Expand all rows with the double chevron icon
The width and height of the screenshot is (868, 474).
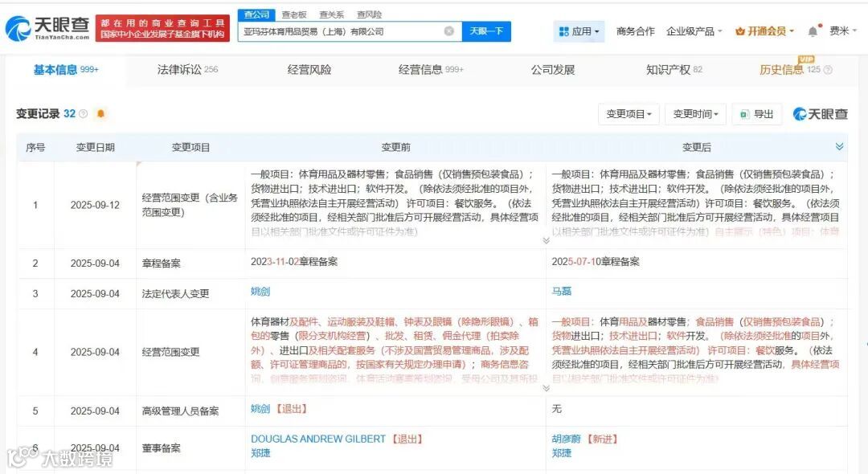tap(839, 146)
